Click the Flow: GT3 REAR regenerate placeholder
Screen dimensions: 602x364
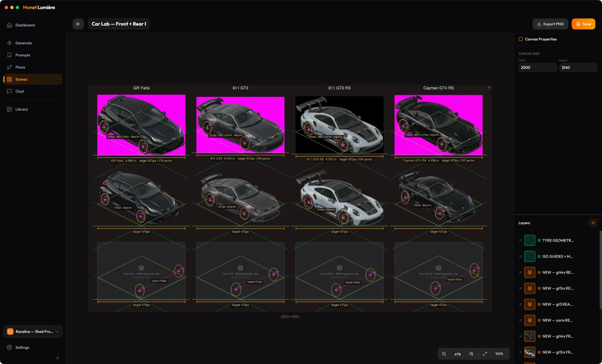click(240, 271)
